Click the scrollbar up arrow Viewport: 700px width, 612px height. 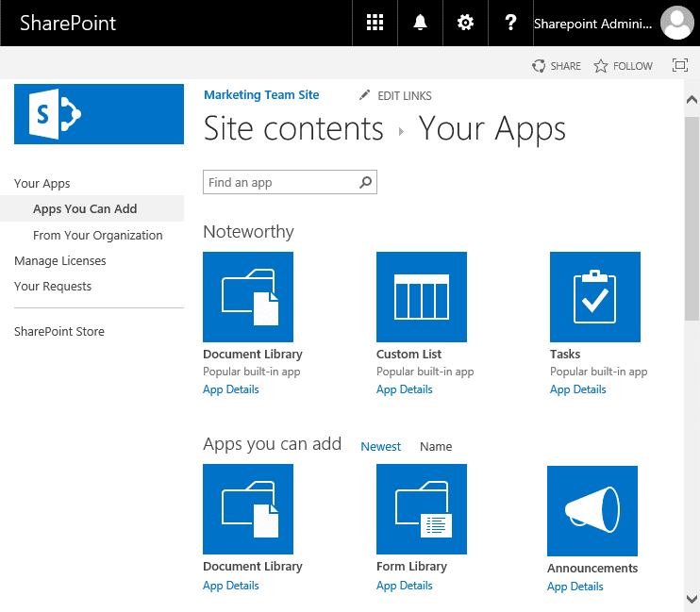[692, 100]
